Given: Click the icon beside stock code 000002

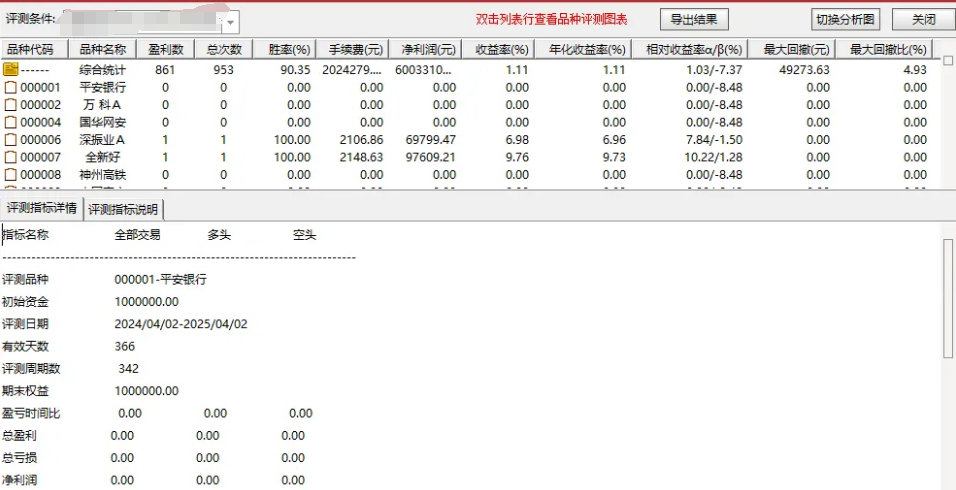Looking at the screenshot, I should 11,105.
